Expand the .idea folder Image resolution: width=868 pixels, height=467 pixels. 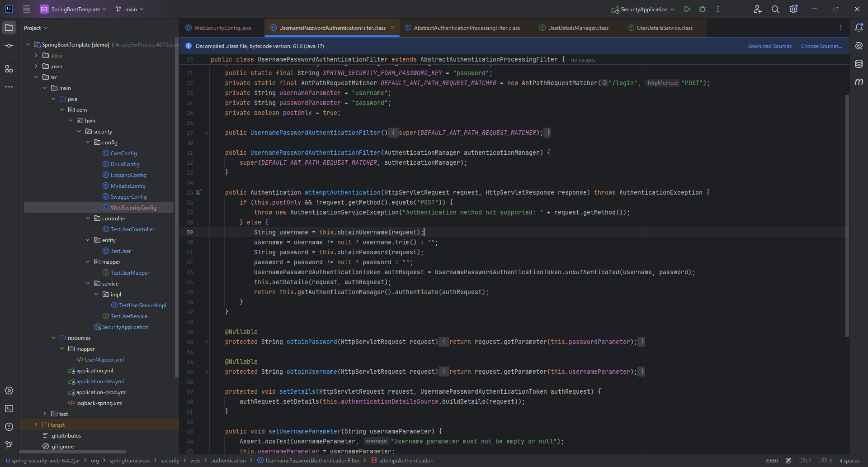[x=36, y=55]
